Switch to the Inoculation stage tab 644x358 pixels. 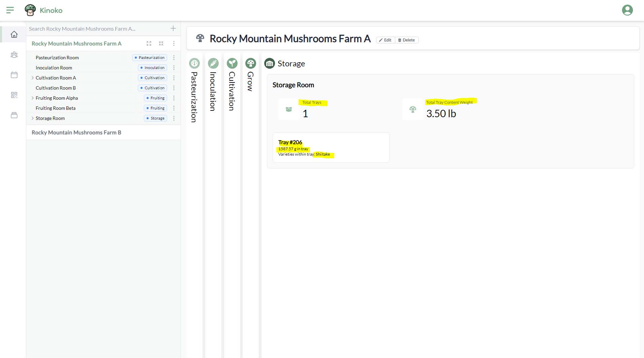pyautogui.click(x=213, y=88)
